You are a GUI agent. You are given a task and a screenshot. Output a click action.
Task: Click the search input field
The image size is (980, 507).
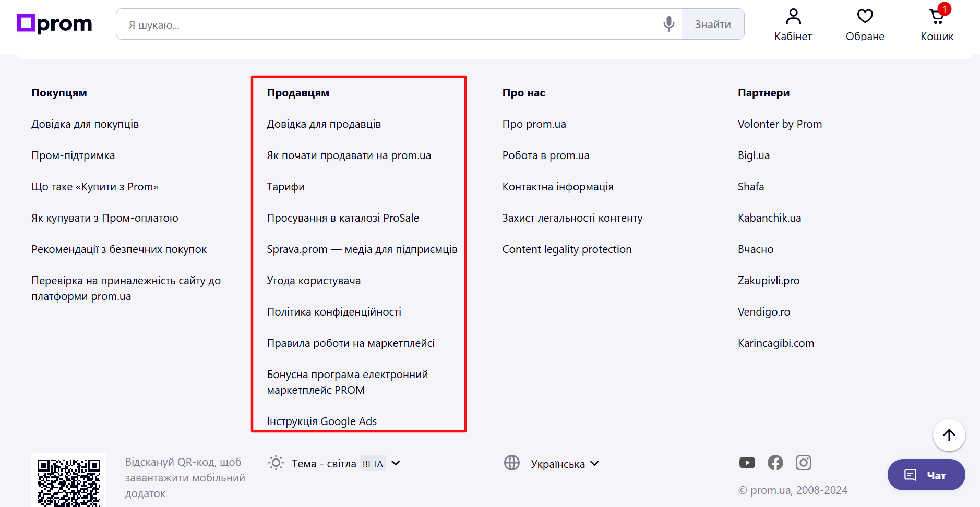pyautogui.click(x=365, y=24)
